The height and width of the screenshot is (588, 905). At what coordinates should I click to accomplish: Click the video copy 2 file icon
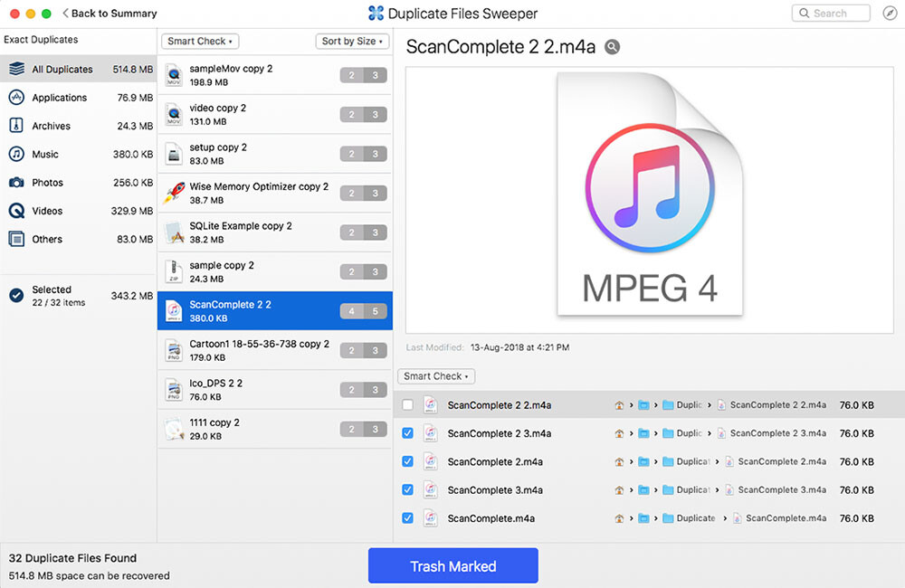pyautogui.click(x=174, y=114)
